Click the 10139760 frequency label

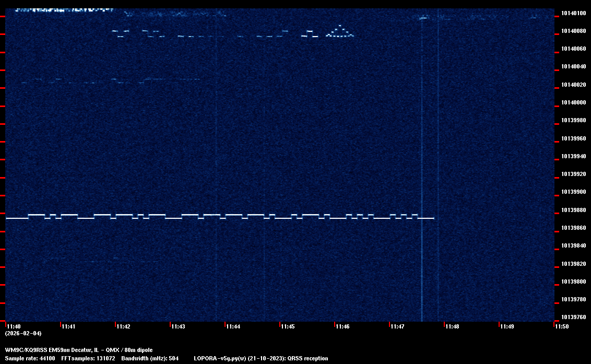coord(573,317)
